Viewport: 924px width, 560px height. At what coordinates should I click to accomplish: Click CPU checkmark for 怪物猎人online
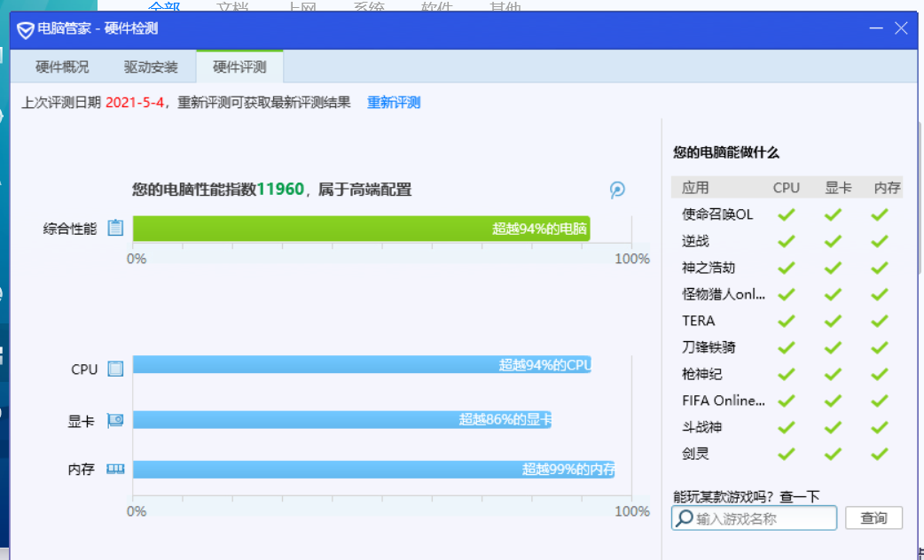tap(786, 294)
